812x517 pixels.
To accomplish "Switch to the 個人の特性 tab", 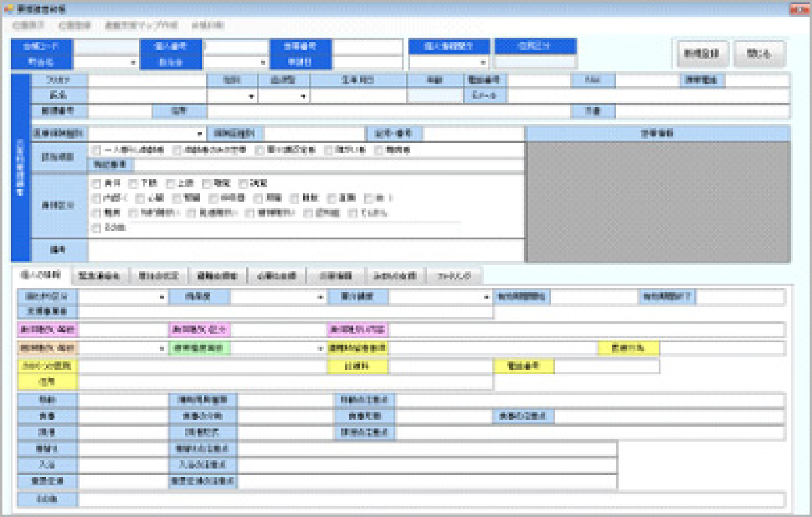I will 40,275.
